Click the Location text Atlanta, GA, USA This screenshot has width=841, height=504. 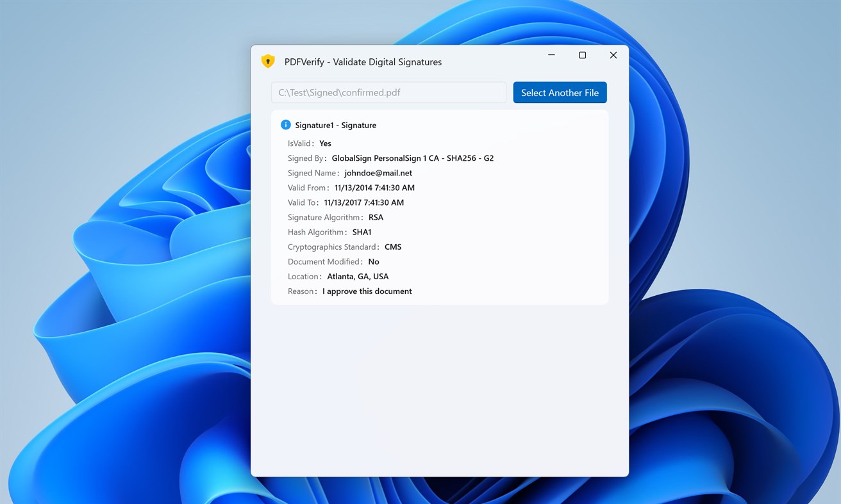coord(357,276)
